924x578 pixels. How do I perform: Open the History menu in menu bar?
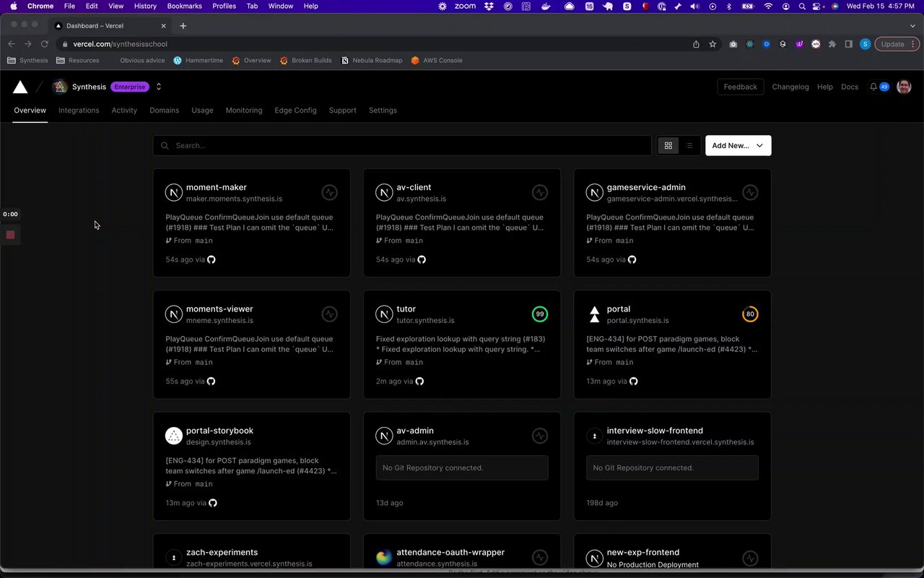pyautogui.click(x=145, y=6)
